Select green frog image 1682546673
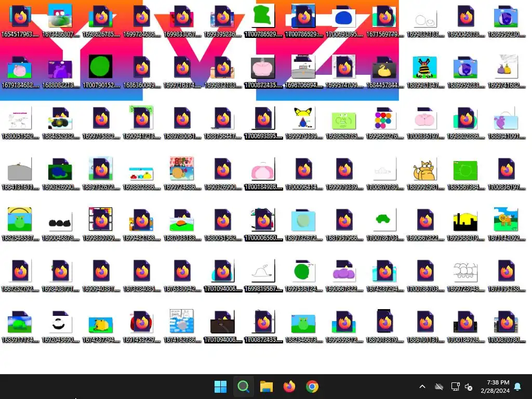The height and width of the screenshot is (399, 532). 303,326
